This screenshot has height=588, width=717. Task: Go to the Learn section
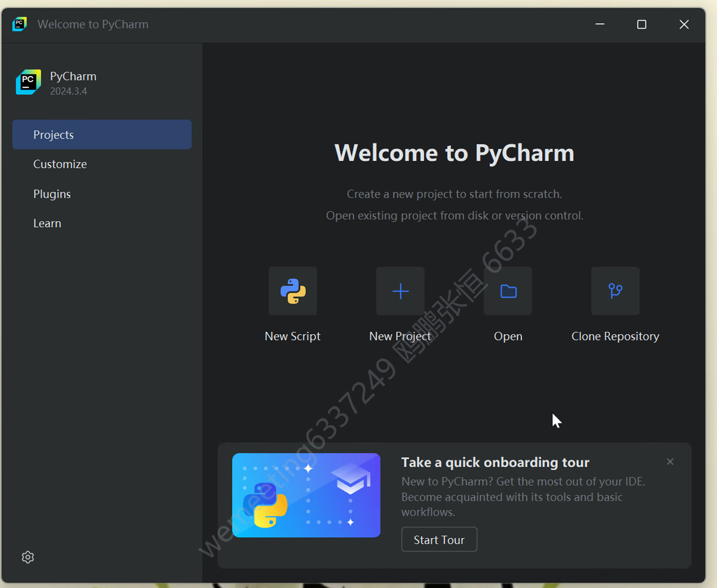point(47,223)
